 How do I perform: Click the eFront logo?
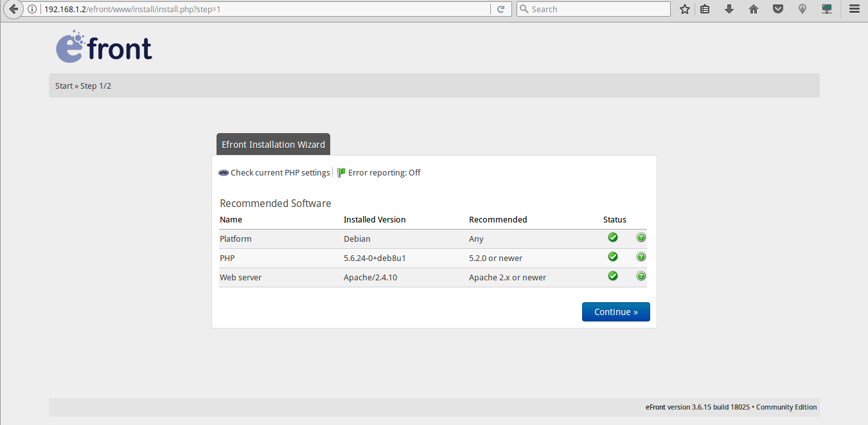coord(103,46)
